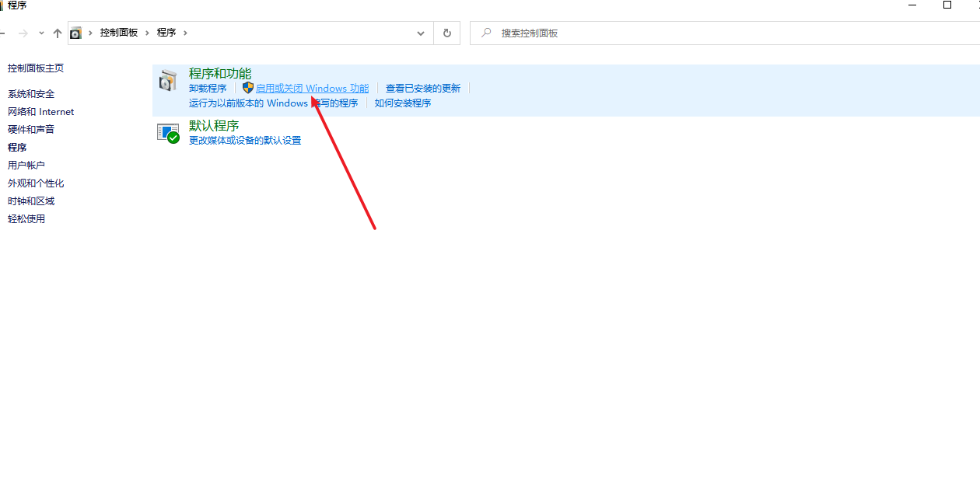Click 查看已安装的更新 link
Screen dimensions: 980x478
pos(423,89)
